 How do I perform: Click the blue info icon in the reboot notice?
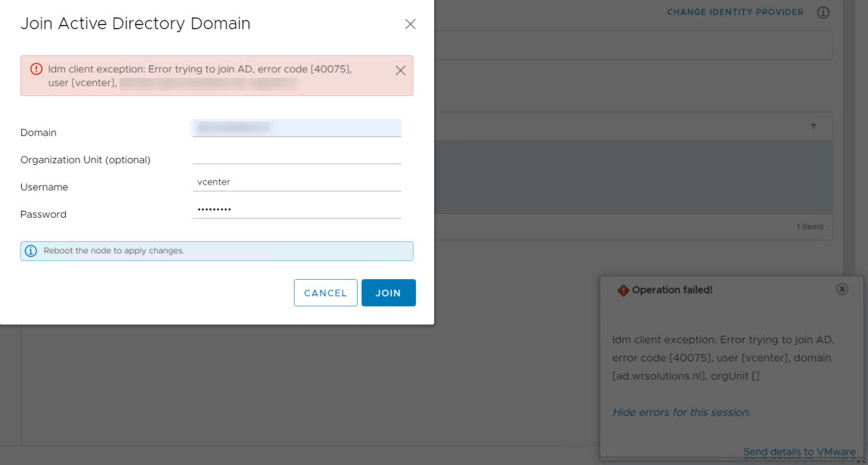click(31, 250)
